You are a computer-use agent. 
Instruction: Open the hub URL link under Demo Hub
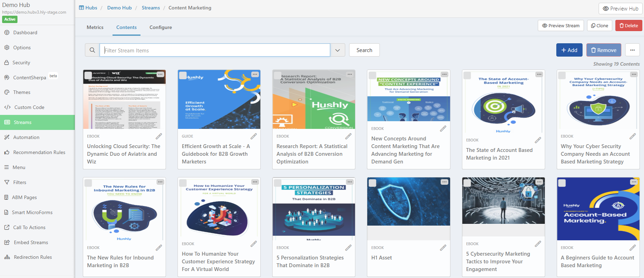[x=34, y=12]
